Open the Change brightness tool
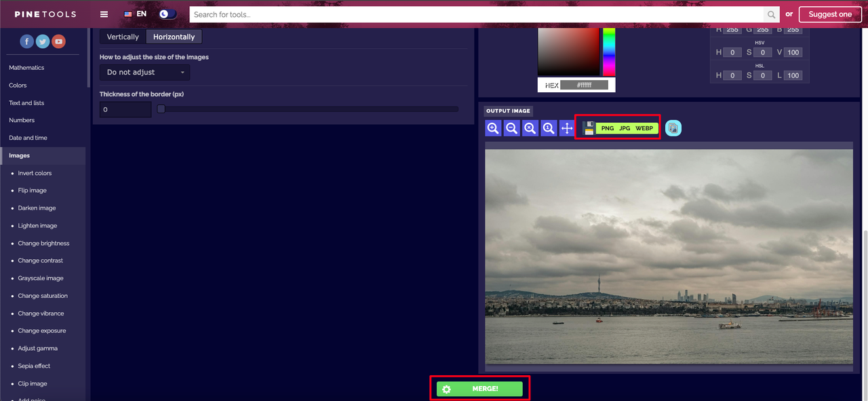Viewport: 868px width, 401px height. click(x=43, y=243)
